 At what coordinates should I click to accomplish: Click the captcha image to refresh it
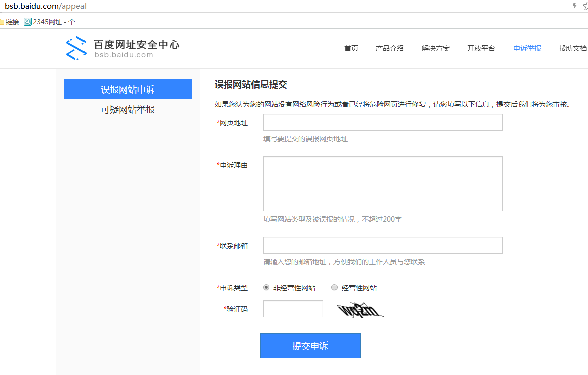click(359, 310)
